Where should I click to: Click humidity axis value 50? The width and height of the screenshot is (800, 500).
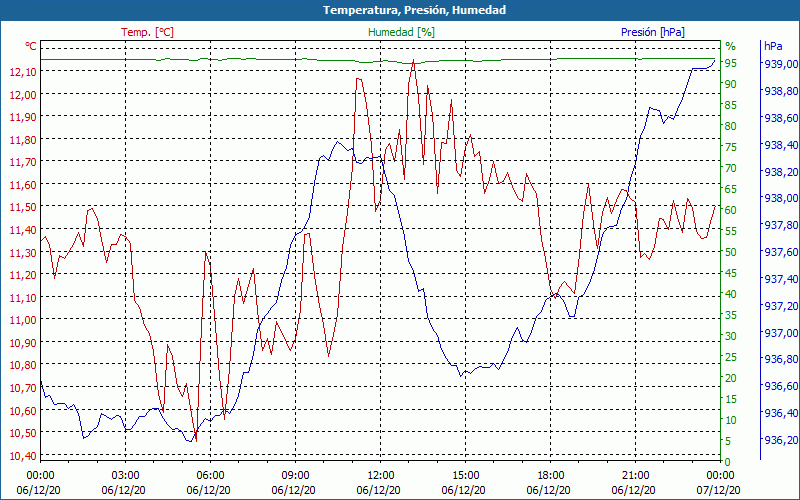click(731, 252)
